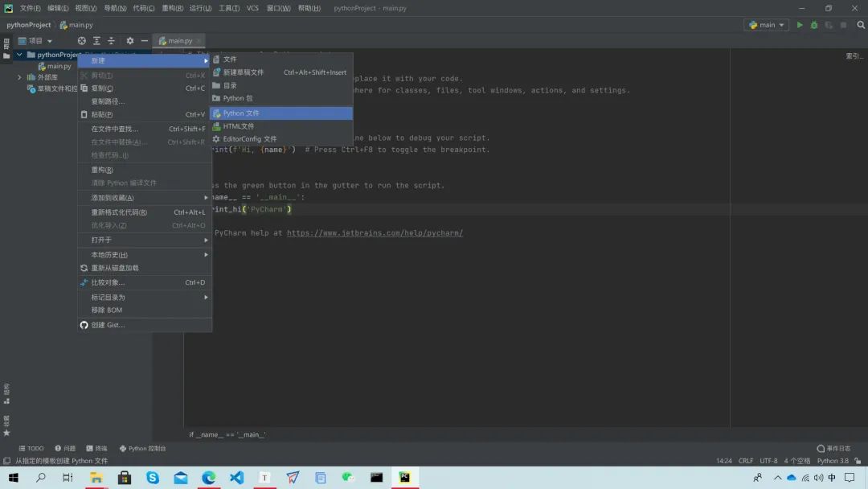Click the lock icon in status bar
This screenshot has height=489, width=868.
click(858, 461)
